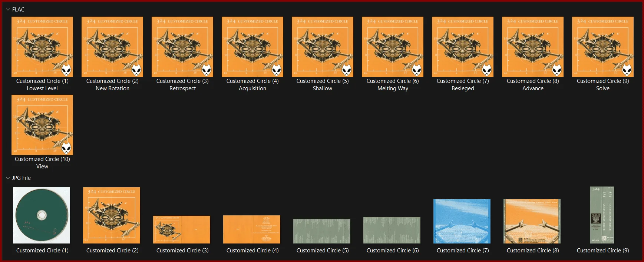
Task: Select the spine scan JPG Customized Circle (9)
Action: point(602,215)
